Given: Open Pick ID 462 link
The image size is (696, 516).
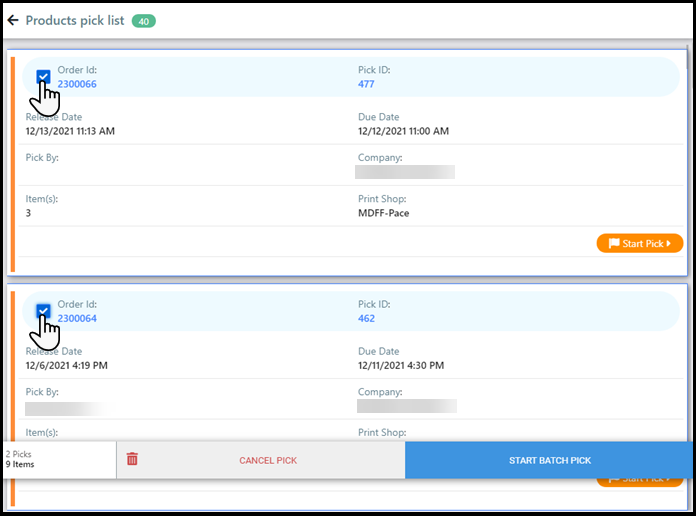Looking at the screenshot, I should point(366,318).
